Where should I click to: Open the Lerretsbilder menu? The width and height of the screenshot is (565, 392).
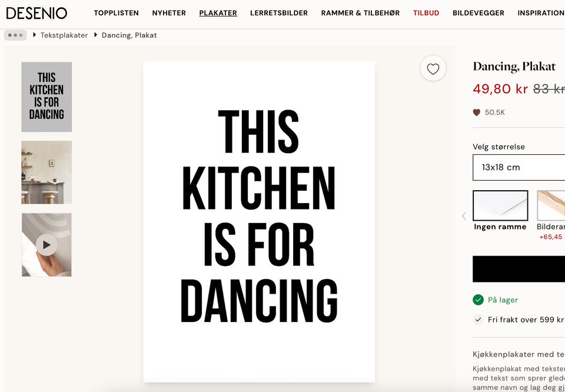(279, 13)
